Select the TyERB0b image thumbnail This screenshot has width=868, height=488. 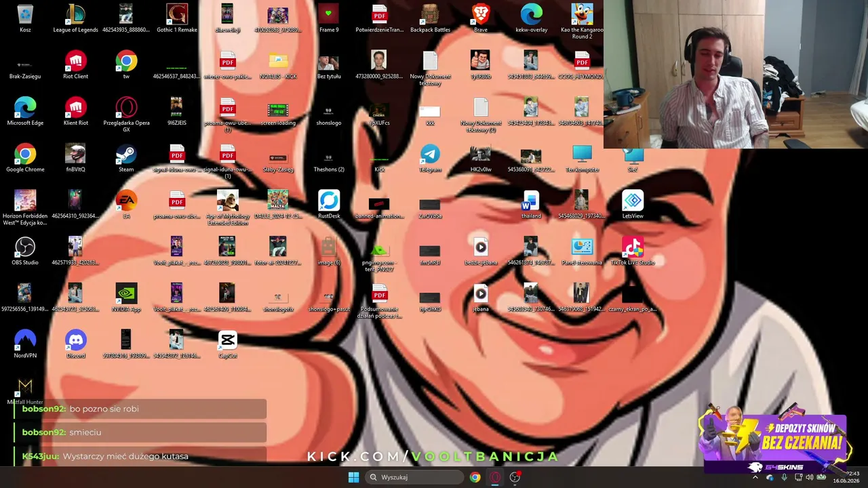point(481,66)
